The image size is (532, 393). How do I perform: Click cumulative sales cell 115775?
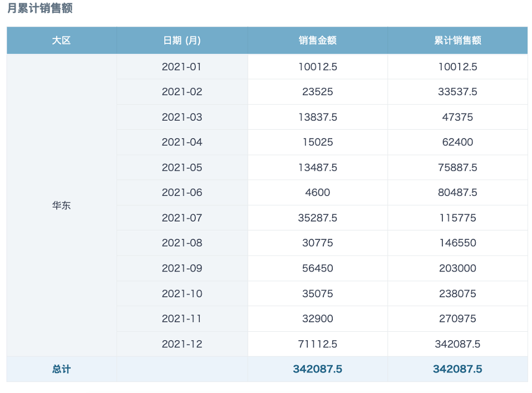[x=457, y=218]
